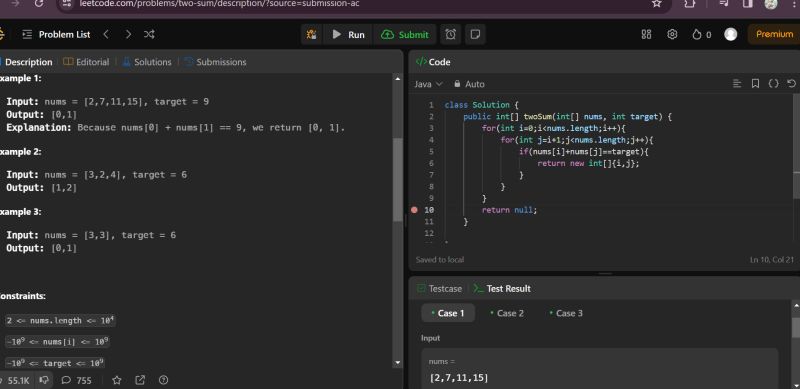Open the layout grid icon
The width and height of the screenshot is (800, 389).
[646, 34]
